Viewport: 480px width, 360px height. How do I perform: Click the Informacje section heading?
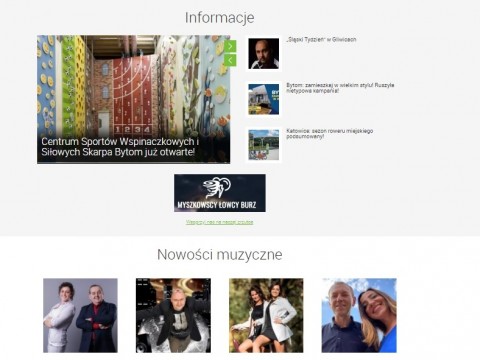coord(220,18)
